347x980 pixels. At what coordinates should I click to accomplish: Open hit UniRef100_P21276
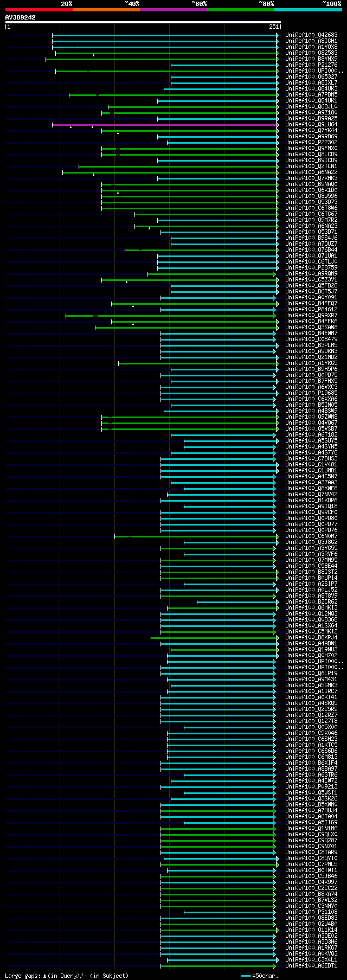(311, 65)
